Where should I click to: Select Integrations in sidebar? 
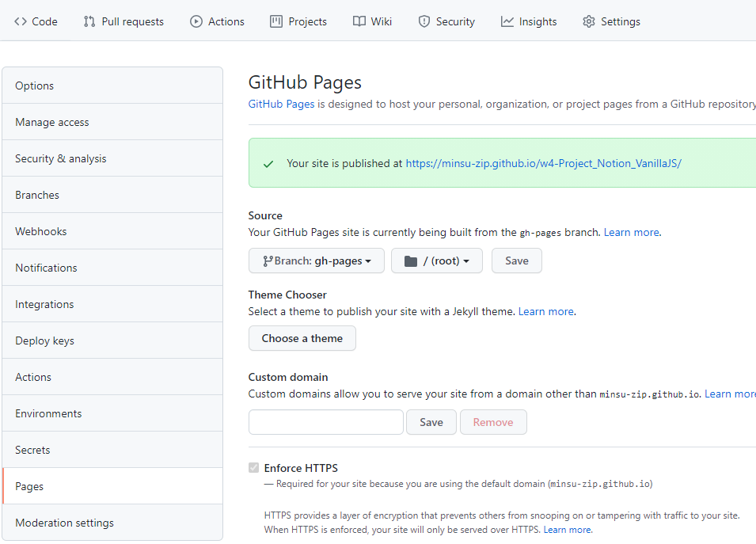point(112,304)
